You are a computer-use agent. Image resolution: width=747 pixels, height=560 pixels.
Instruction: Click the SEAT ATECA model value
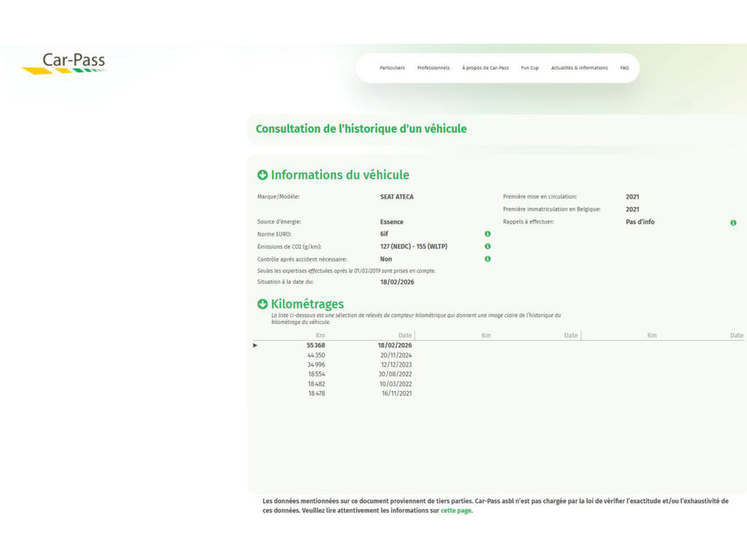[x=397, y=197]
